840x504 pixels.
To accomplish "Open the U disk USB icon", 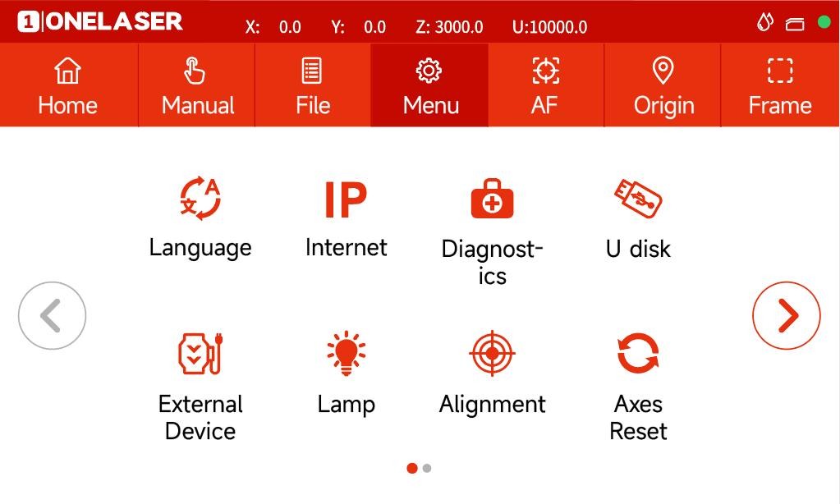I will pyautogui.click(x=637, y=198).
